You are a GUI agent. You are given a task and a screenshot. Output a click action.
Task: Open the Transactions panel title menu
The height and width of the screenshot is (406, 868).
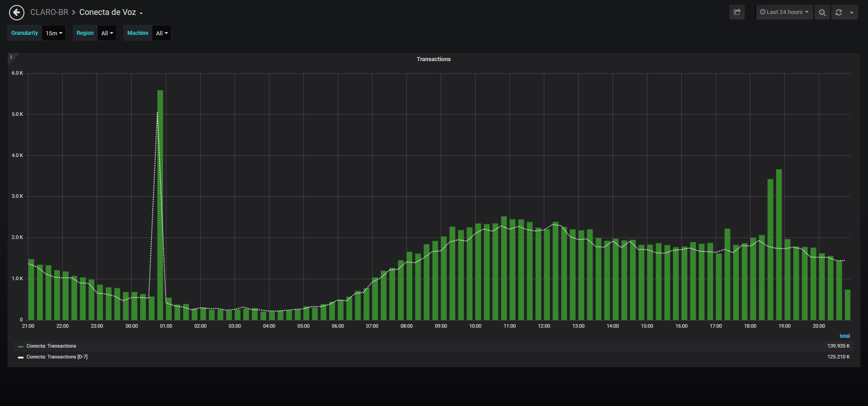(434, 59)
